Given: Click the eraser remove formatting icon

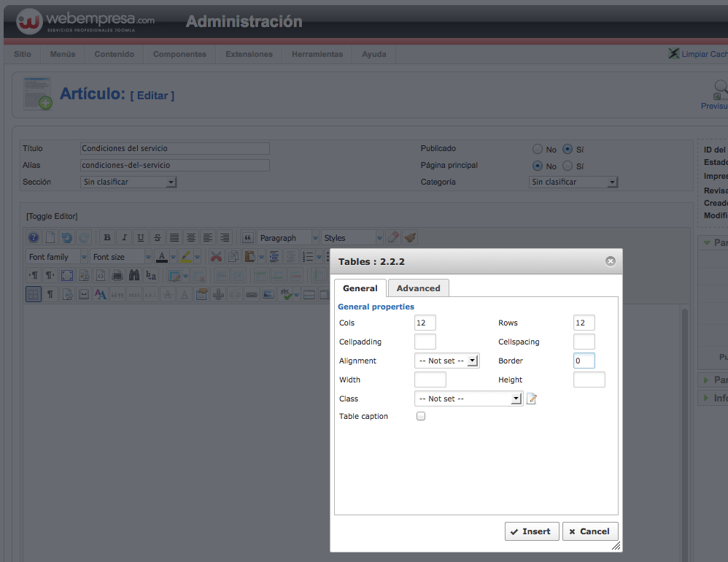Looking at the screenshot, I should point(392,237).
